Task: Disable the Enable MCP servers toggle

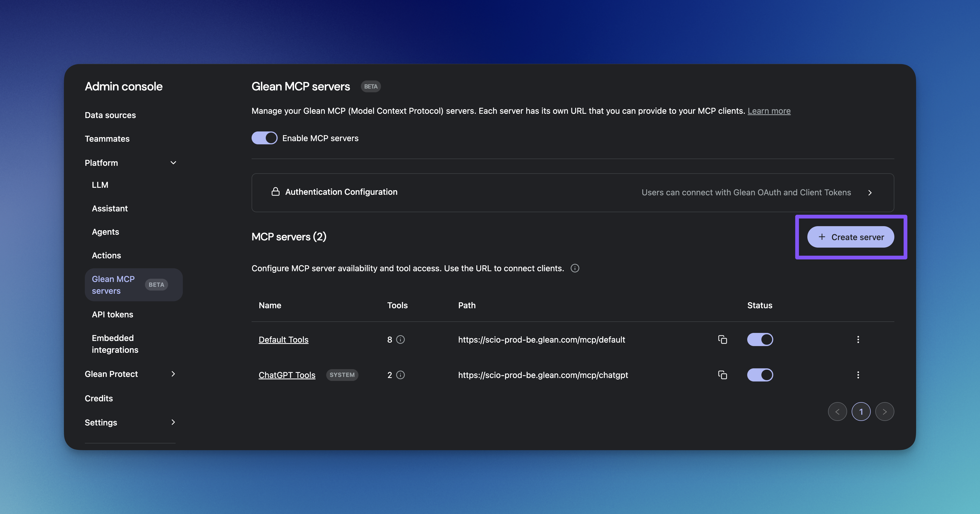Action: (264, 138)
